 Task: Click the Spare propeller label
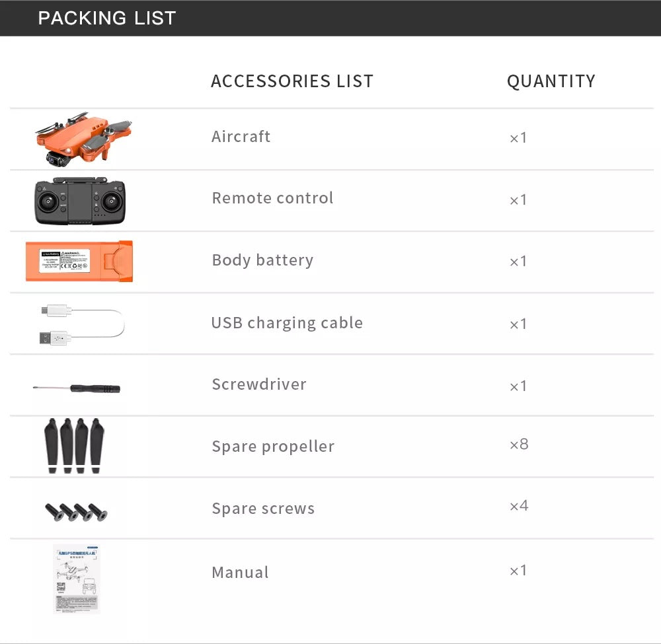(273, 447)
